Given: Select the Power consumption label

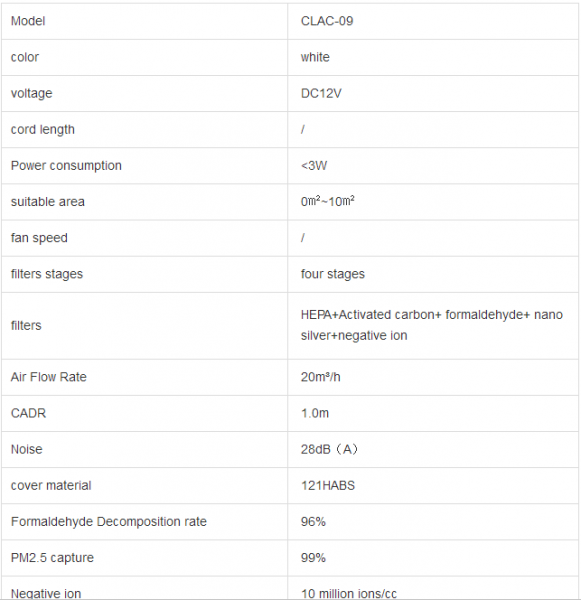Looking at the screenshot, I should pos(66,166).
